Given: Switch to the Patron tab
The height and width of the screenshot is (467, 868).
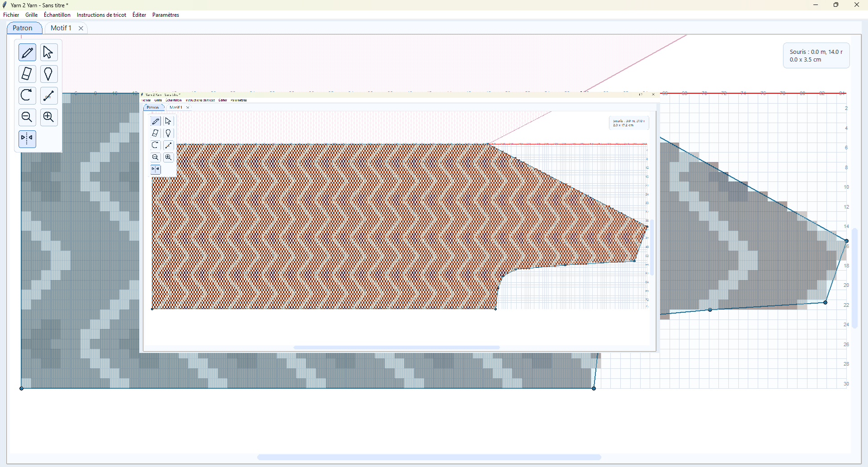Looking at the screenshot, I should (23, 28).
